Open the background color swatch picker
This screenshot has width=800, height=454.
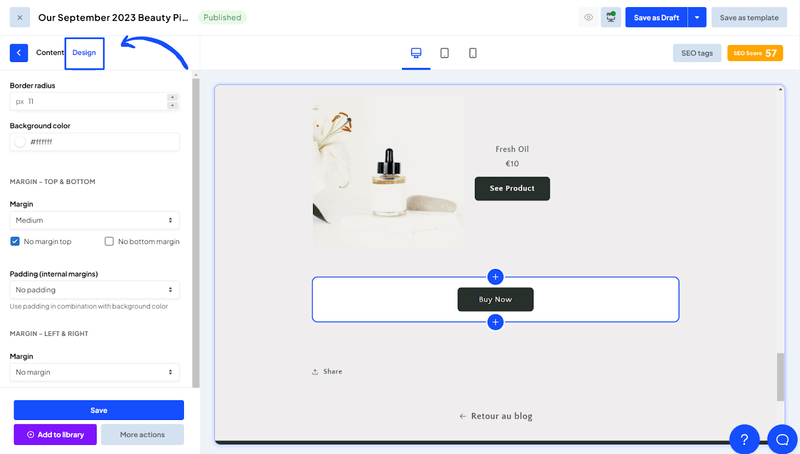(20, 142)
